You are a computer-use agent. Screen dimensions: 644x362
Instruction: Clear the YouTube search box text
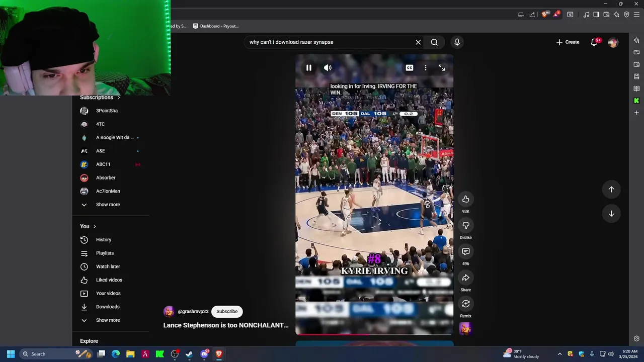pos(418,42)
